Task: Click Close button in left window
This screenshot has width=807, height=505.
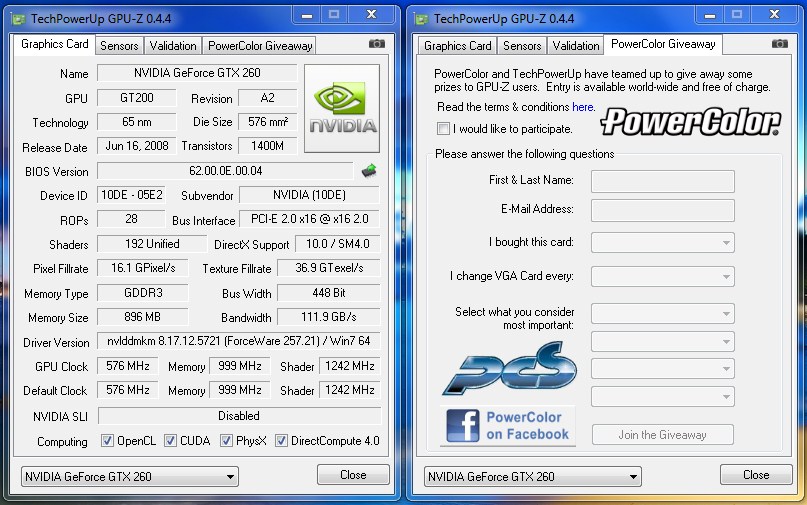Action: [353, 475]
